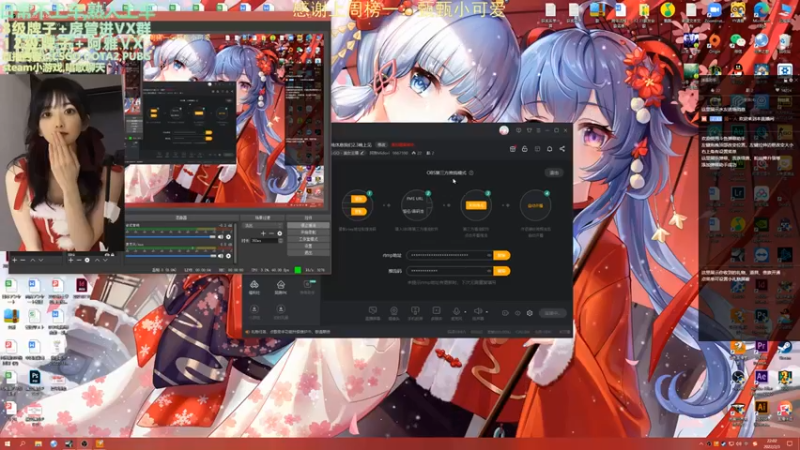Toggle visibility eye beside rtmp address field

click(x=489, y=255)
